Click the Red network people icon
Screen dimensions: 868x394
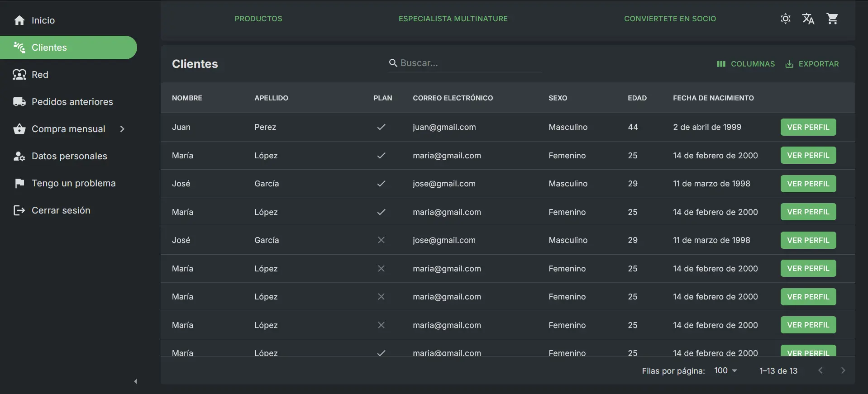(x=19, y=75)
